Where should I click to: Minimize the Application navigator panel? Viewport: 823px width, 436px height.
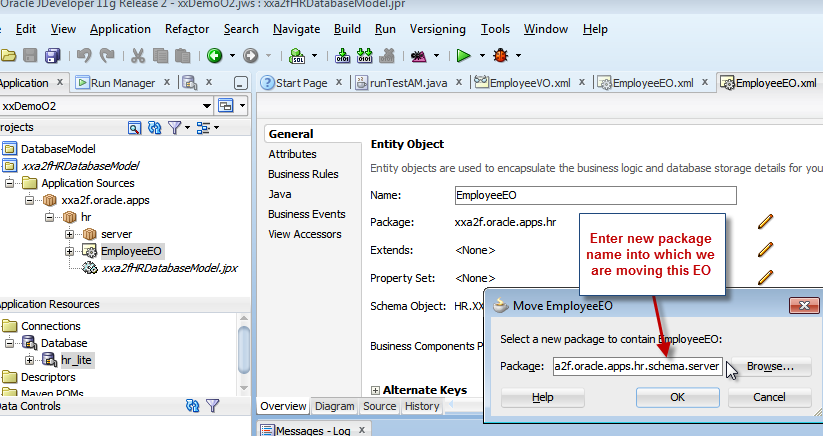pos(240,83)
